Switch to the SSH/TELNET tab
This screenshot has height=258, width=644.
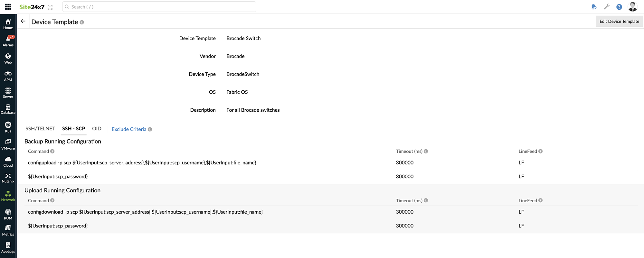click(40, 129)
